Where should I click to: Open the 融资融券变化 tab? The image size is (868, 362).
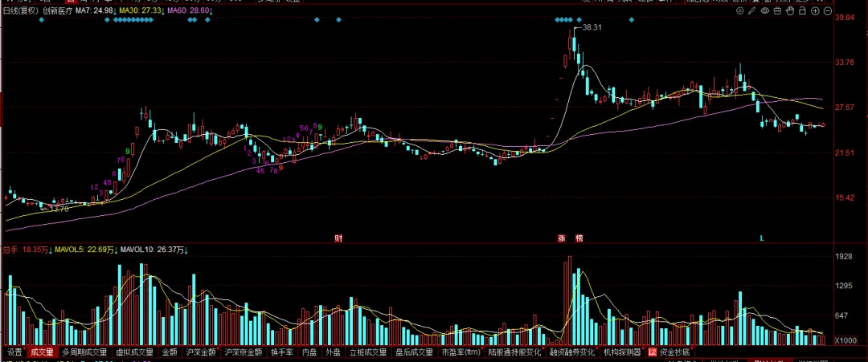pyautogui.click(x=572, y=352)
